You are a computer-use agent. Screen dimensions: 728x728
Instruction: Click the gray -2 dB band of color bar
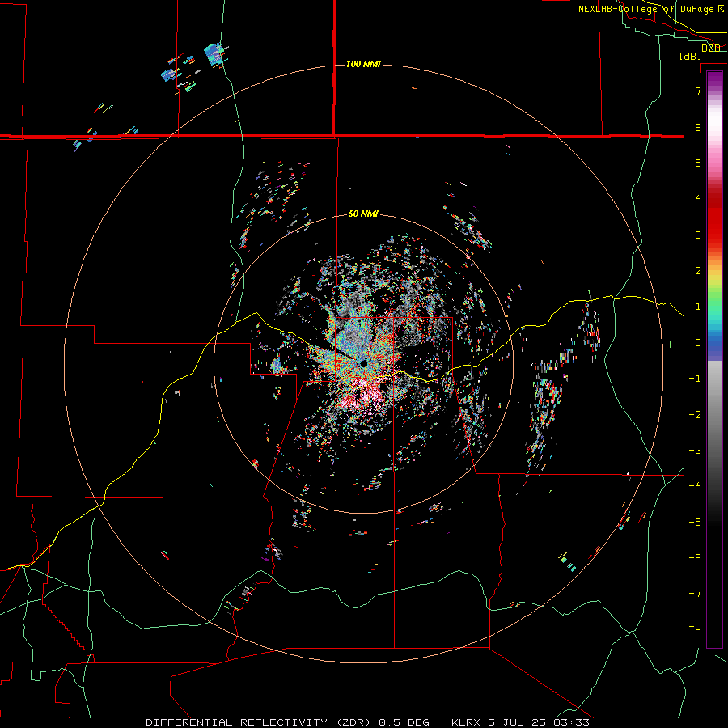[x=714, y=415]
